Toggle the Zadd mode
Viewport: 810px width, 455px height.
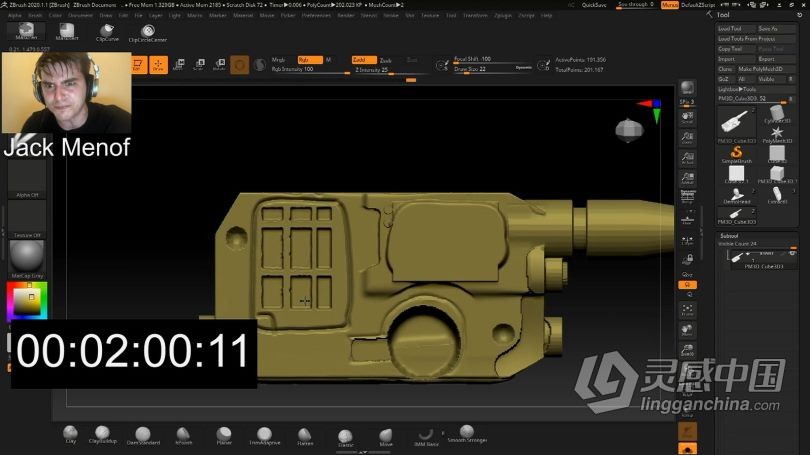click(x=364, y=60)
